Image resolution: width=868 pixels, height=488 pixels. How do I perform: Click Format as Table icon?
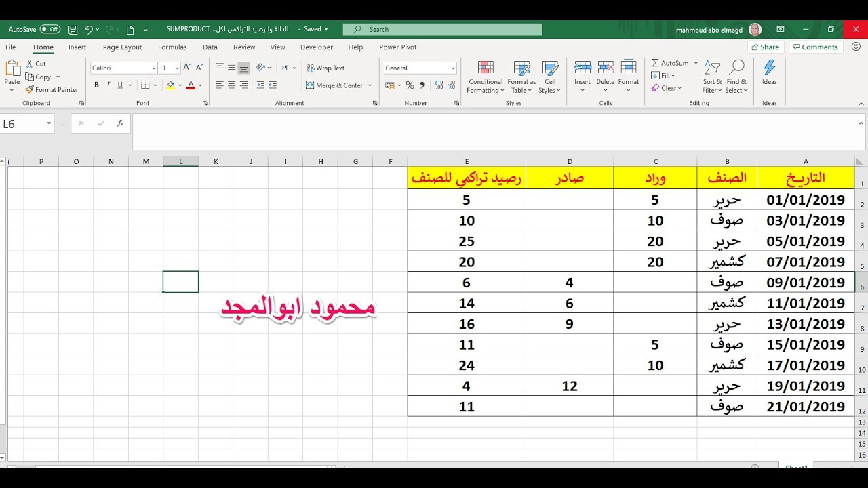[x=521, y=68]
